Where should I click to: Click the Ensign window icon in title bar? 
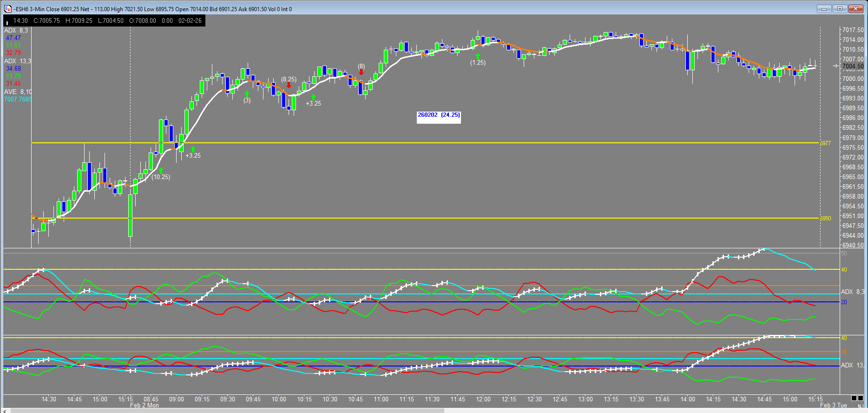pyautogui.click(x=7, y=9)
